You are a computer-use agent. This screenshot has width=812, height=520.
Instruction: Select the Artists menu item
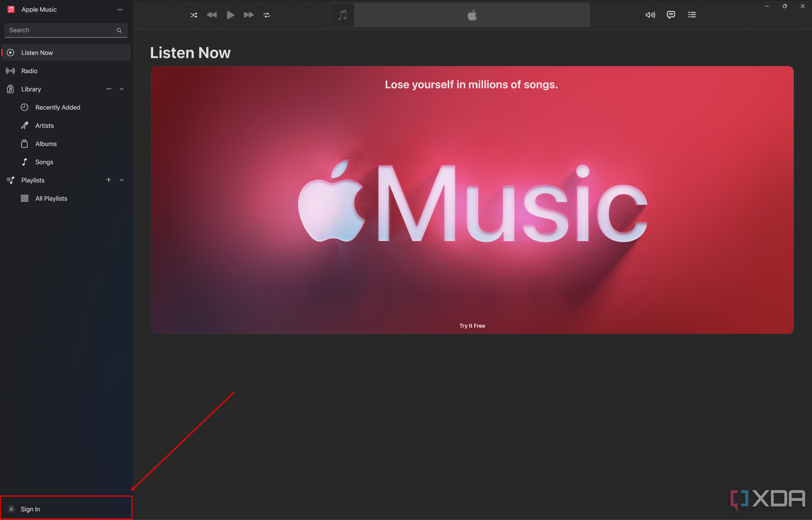(x=45, y=125)
